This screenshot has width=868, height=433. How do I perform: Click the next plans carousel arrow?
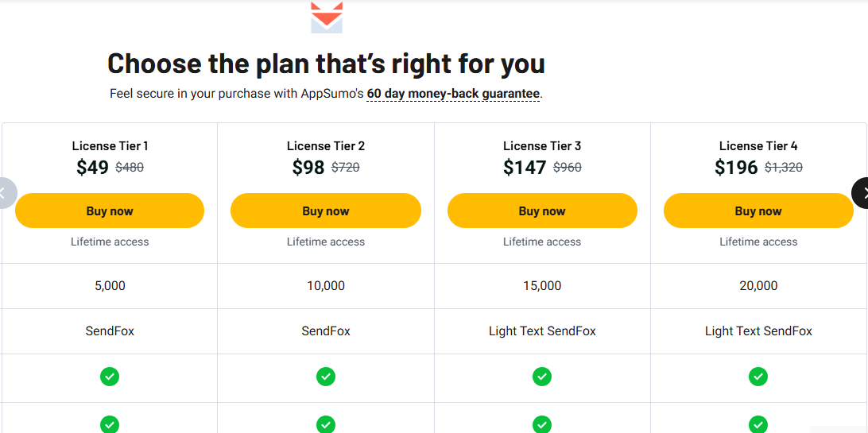tap(862, 193)
